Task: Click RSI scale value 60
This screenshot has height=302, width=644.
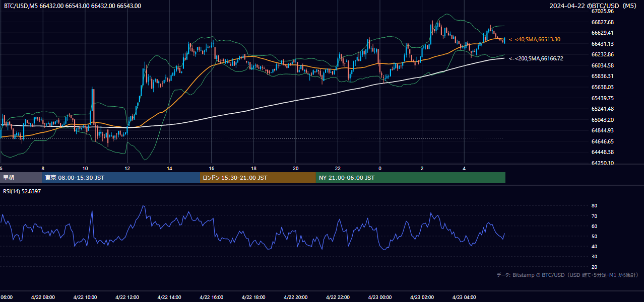Action: [595, 226]
